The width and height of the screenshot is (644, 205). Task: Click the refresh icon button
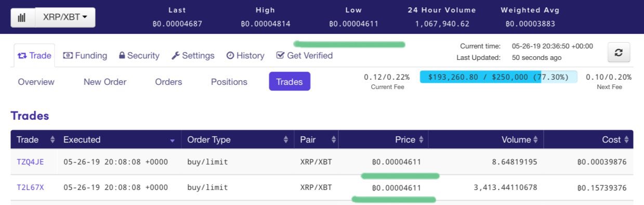tap(619, 53)
